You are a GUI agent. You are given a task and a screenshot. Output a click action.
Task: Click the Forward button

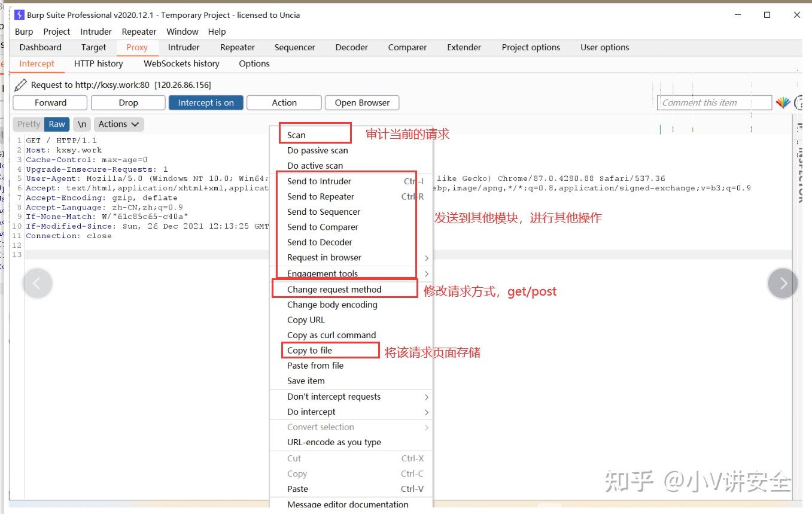tap(50, 102)
